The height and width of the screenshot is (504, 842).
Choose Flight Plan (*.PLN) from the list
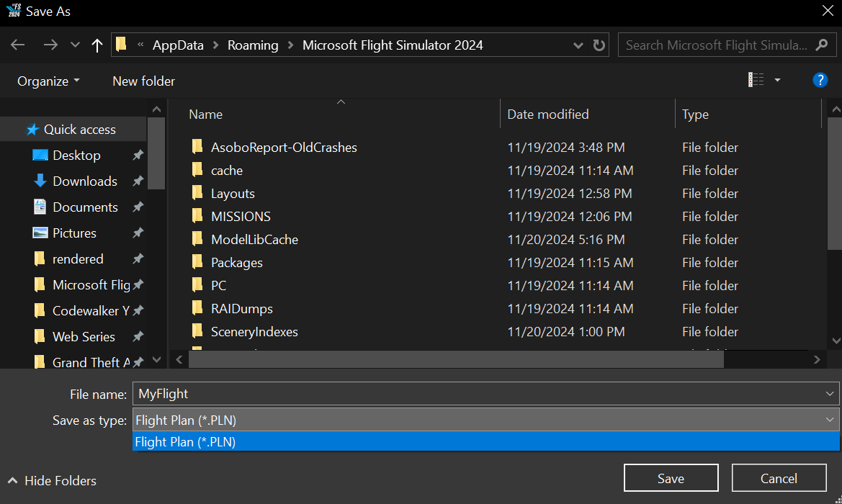pos(485,442)
